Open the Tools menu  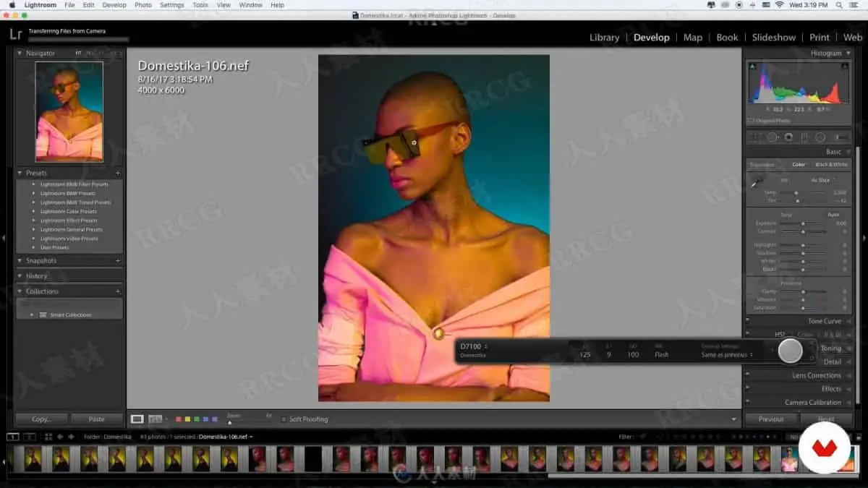(x=200, y=5)
